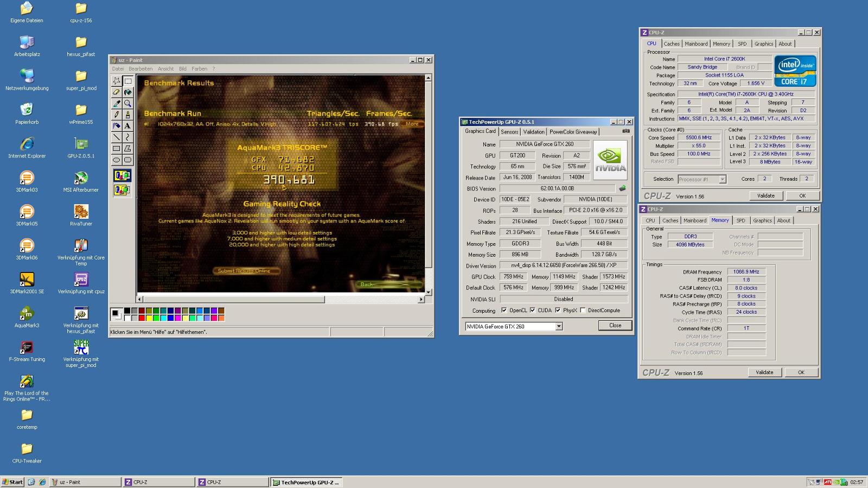Select the Brush tool in Paint

127,115
